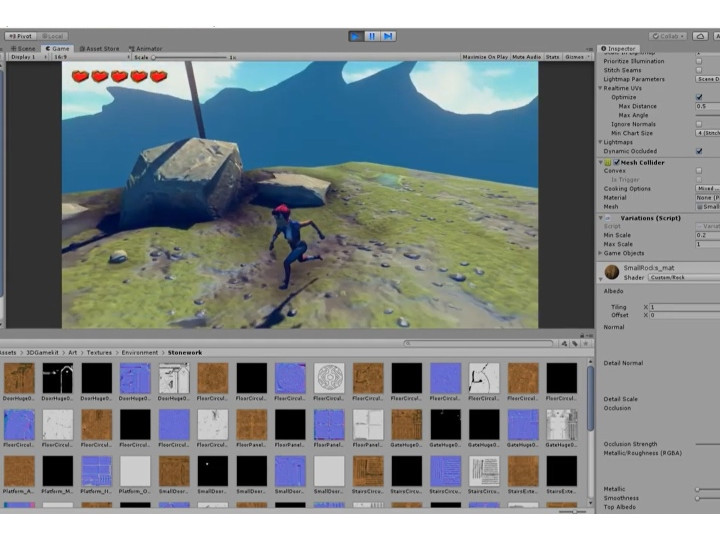Image resolution: width=720 pixels, height=540 pixels.
Task: Go to Art folder in breadcrumb
Action: pos(73,353)
